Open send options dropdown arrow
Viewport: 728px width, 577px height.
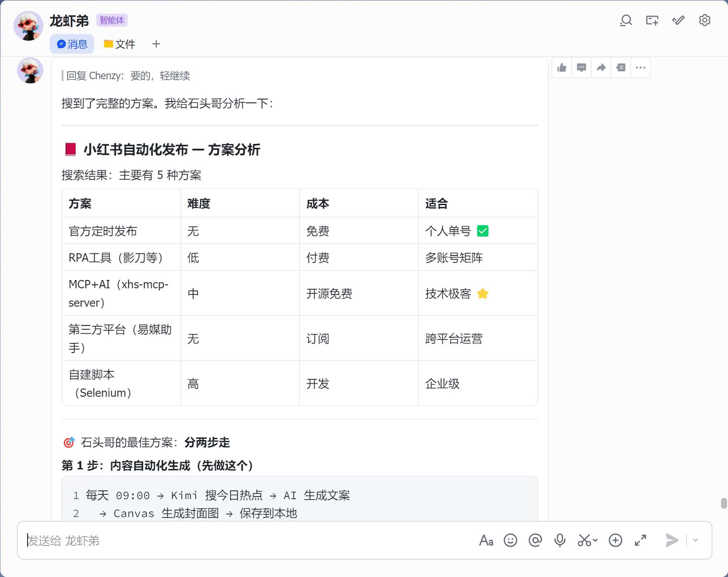695,541
